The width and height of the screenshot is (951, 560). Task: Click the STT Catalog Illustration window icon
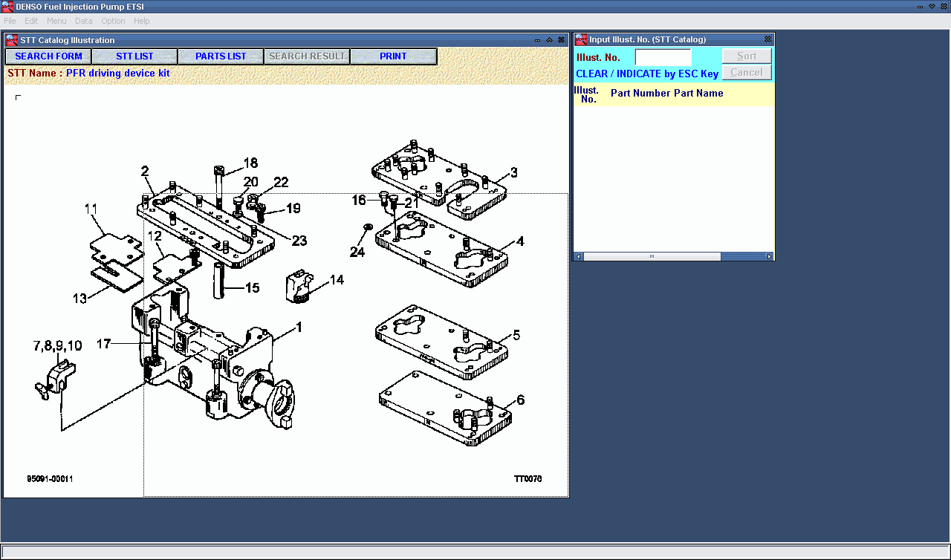click(11, 39)
